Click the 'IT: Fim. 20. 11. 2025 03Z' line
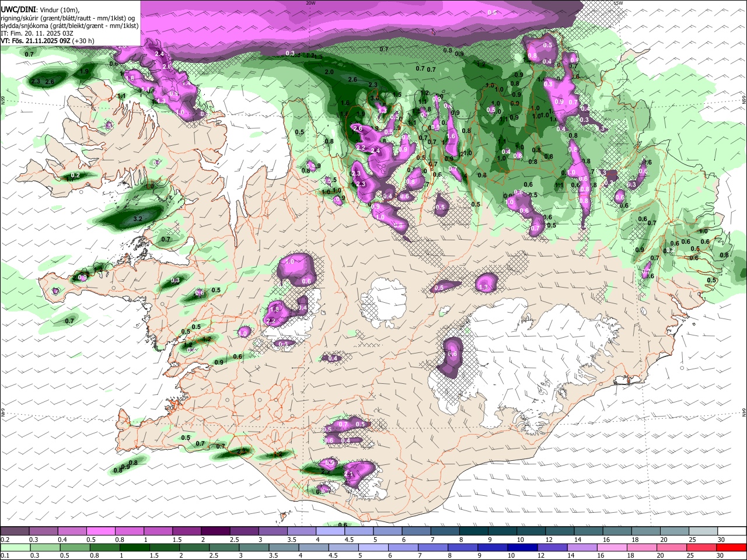The image size is (747, 560). click(x=36, y=33)
